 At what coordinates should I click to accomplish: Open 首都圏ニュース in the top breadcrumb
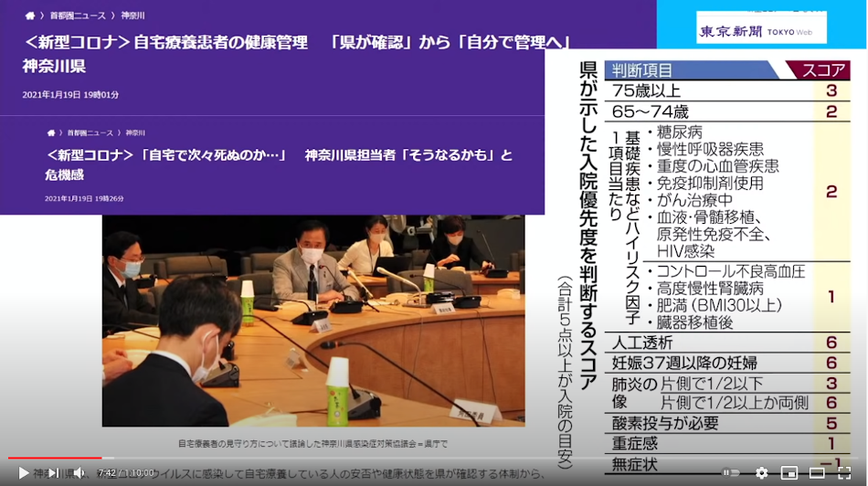[x=78, y=16]
